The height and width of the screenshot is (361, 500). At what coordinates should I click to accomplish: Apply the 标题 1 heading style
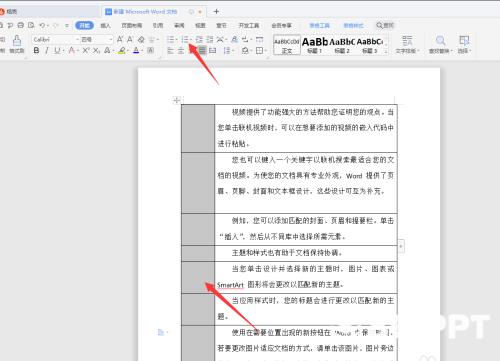[x=315, y=45]
